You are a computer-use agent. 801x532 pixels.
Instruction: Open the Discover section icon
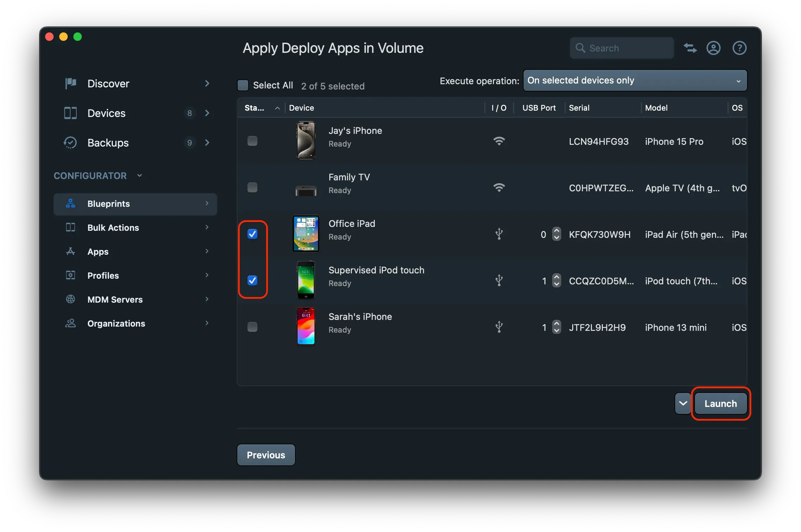(70, 83)
